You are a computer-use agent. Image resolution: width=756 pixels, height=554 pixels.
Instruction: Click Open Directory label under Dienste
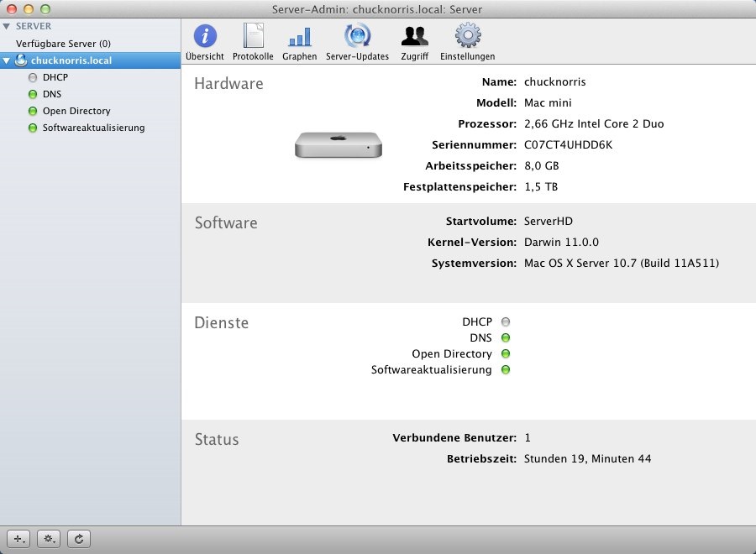[452, 353]
